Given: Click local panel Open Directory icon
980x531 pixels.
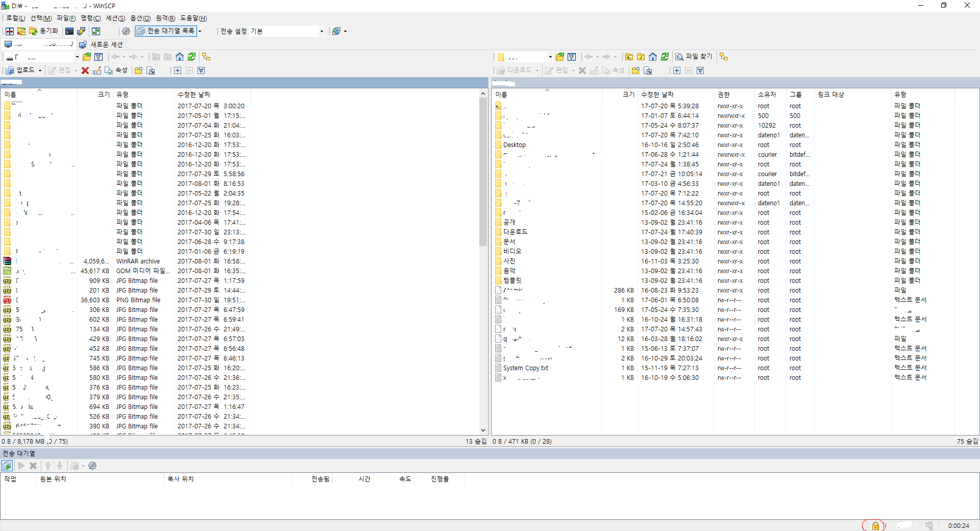Looking at the screenshot, I should (x=87, y=57).
